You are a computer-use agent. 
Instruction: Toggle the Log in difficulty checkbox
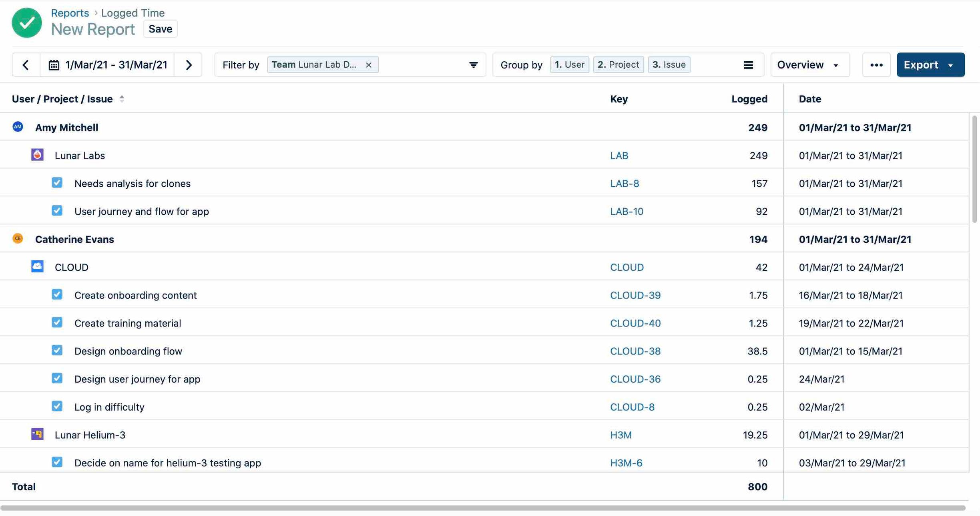coord(57,406)
